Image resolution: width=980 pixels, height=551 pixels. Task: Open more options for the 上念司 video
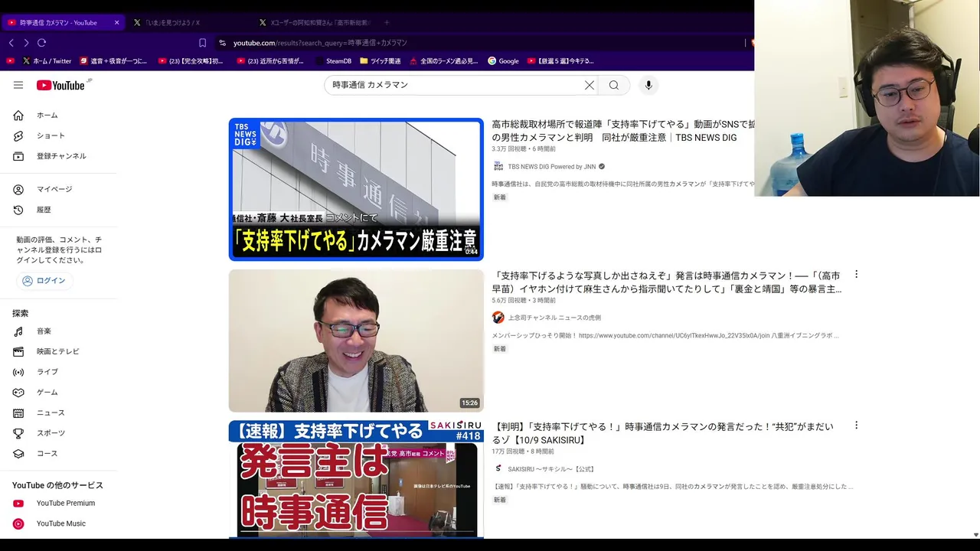click(x=856, y=274)
